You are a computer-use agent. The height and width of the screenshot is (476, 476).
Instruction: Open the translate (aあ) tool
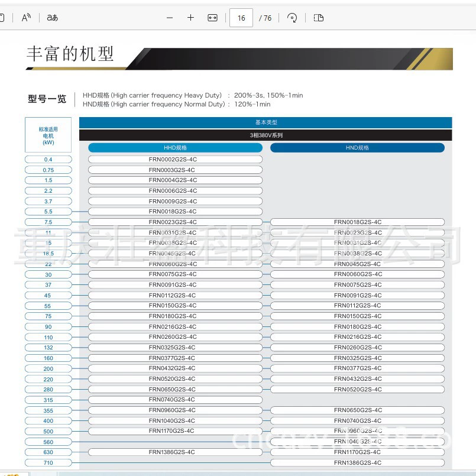click(52, 18)
